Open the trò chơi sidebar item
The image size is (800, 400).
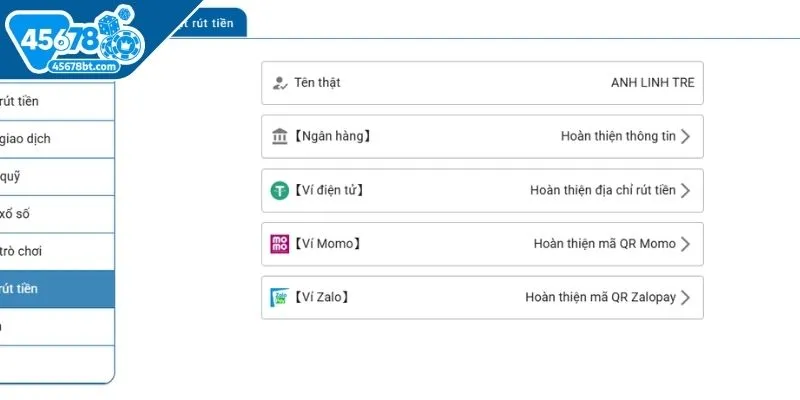pyautogui.click(x=57, y=252)
